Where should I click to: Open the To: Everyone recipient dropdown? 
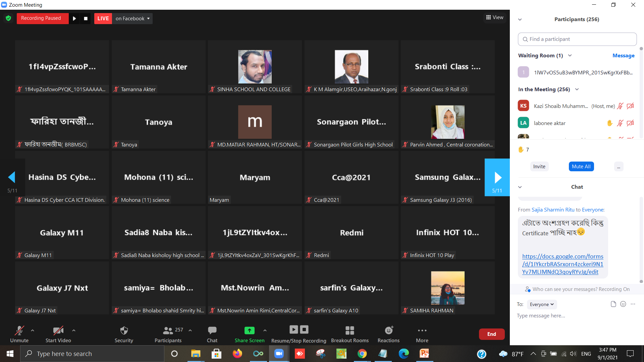click(542, 304)
